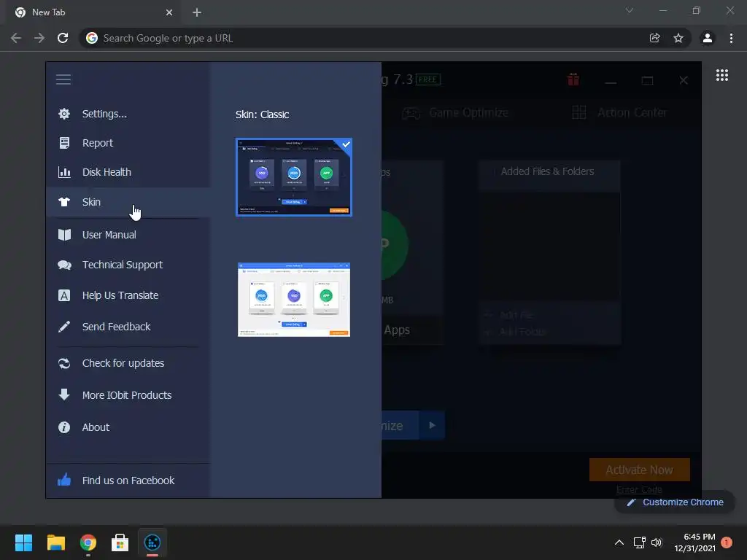Click the red notification badge
The height and width of the screenshot is (560, 747).
[727, 542]
